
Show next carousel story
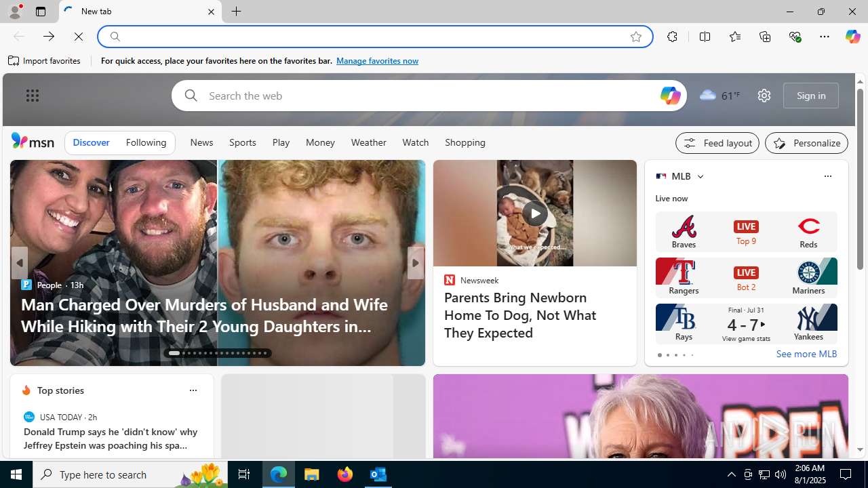point(415,263)
